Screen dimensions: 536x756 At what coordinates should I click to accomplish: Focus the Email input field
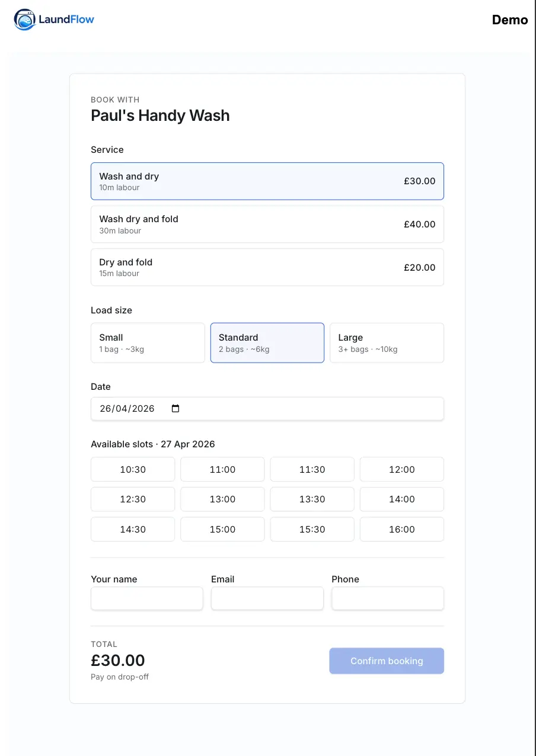[x=267, y=598]
